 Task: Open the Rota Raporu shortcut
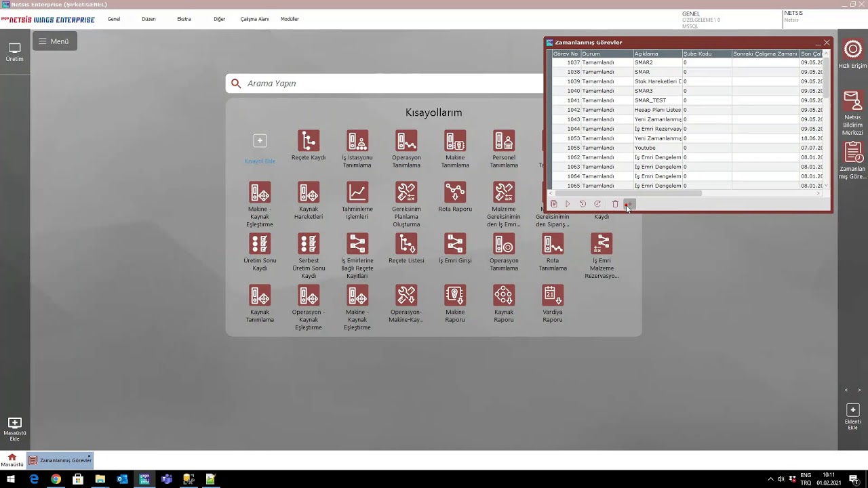coord(455,197)
